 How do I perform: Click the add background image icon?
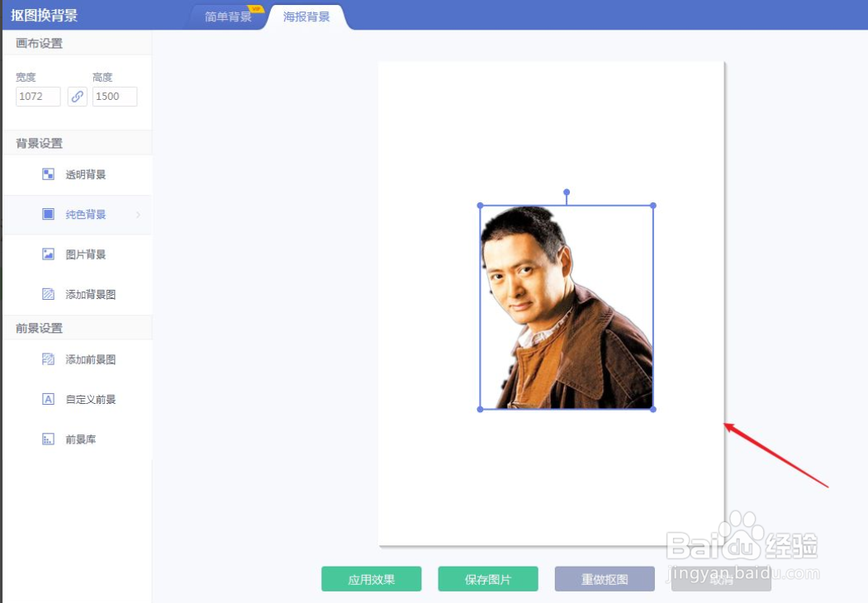point(48,294)
